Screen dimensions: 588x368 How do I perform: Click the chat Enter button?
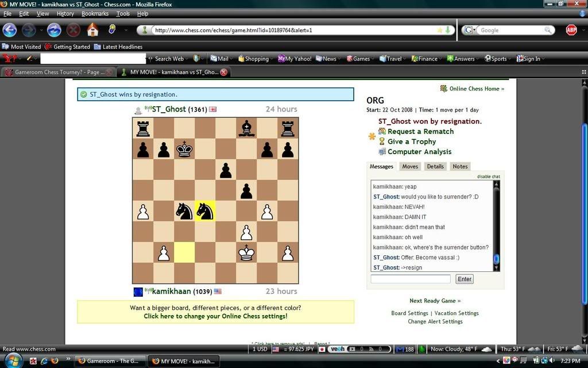[x=464, y=279]
